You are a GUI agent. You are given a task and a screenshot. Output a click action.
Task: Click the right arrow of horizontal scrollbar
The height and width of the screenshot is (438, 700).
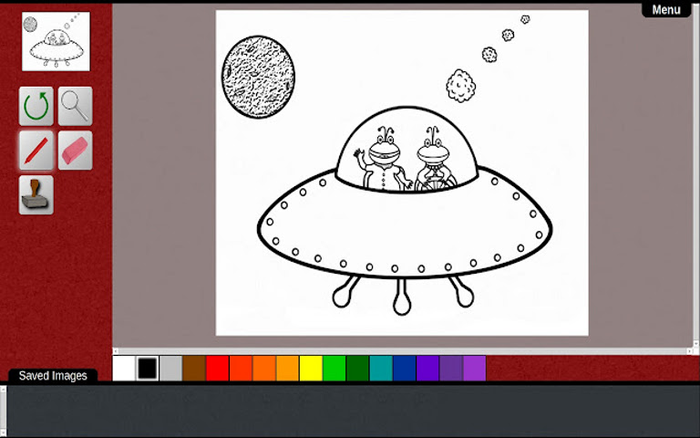(x=691, y=351)
